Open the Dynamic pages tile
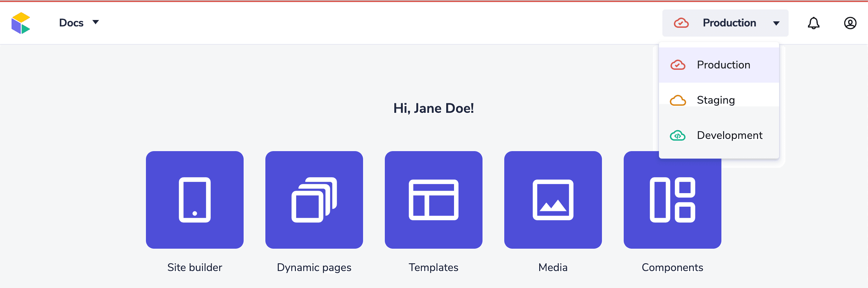The width and height of the screenshot is (868, 288). coord(314,200)
